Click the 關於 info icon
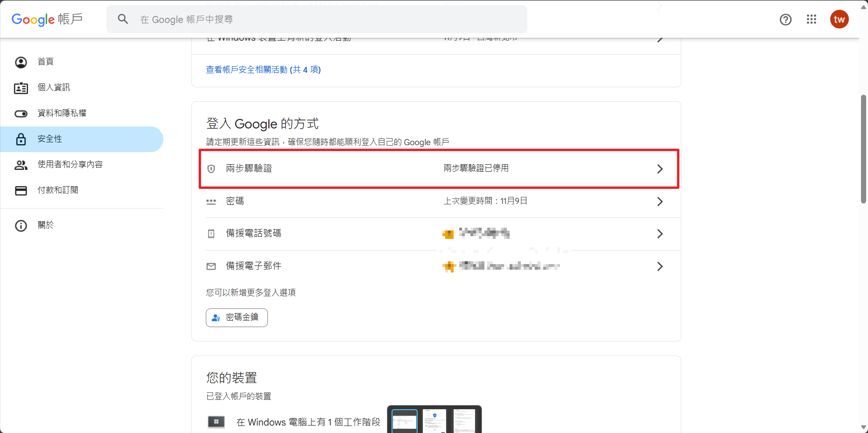This screenshot has height=433, width=868. click(21, 226)
